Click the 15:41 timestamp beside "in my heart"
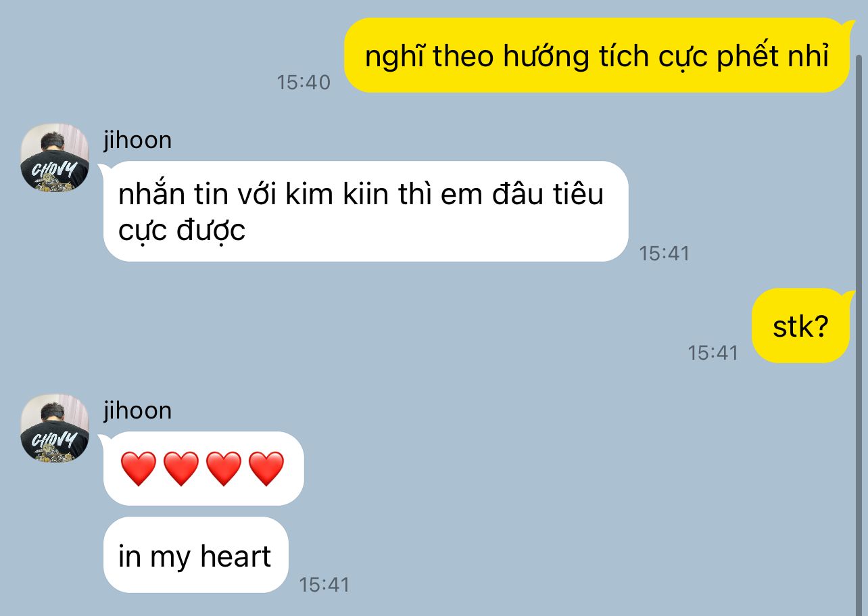Screen dimensions: 868x616 point(324,584)
